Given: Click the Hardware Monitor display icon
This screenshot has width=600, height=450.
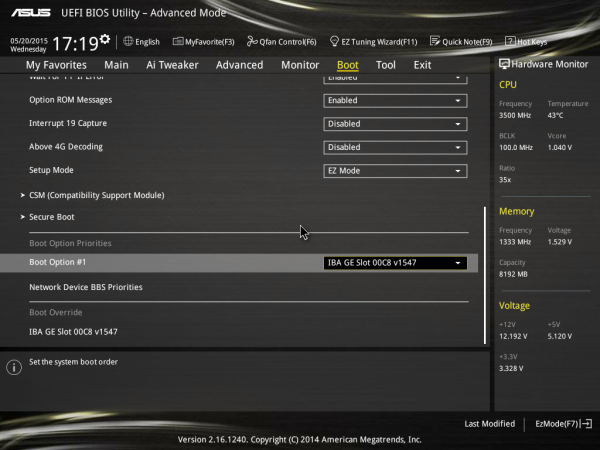Looking at the screenshot, I should click(x=504, y=64).
